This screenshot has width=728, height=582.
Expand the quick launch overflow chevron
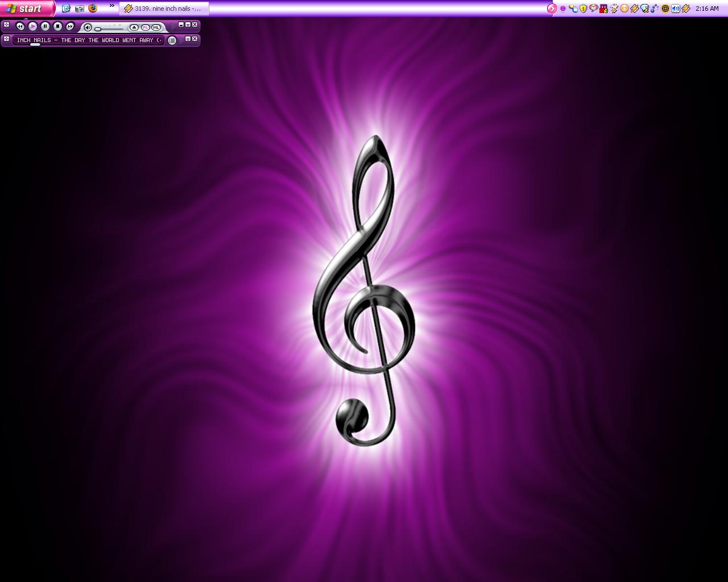pos(112,6)
